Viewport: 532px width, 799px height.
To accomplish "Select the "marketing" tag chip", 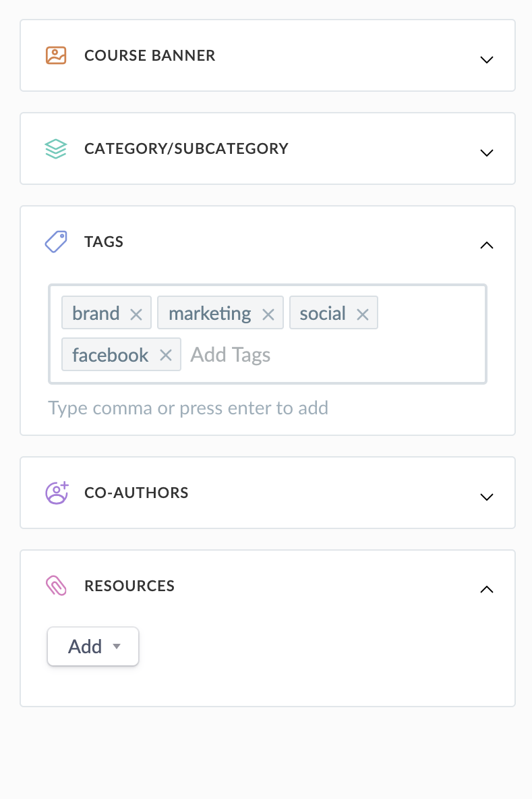I will [209, 314].
